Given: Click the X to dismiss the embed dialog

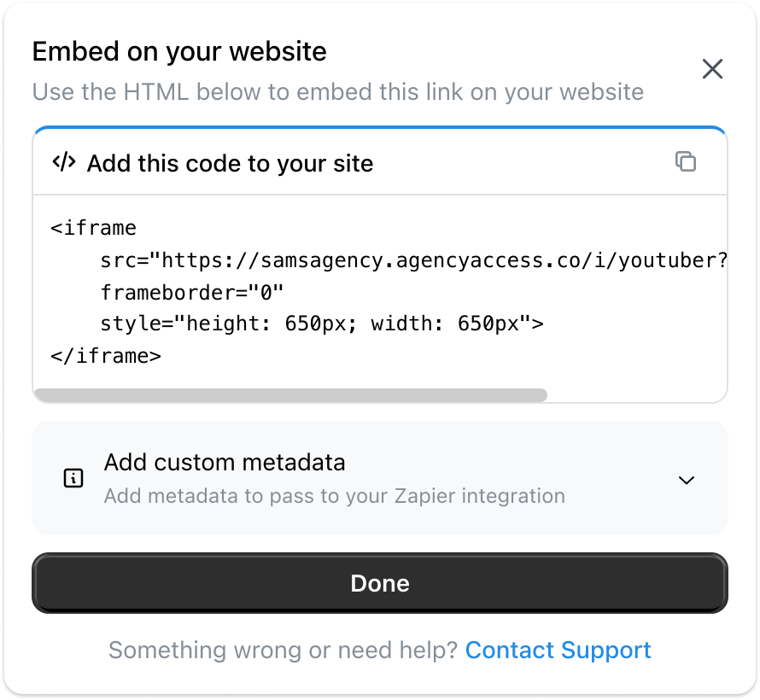Looking at the screenshot, I should 712,69.
